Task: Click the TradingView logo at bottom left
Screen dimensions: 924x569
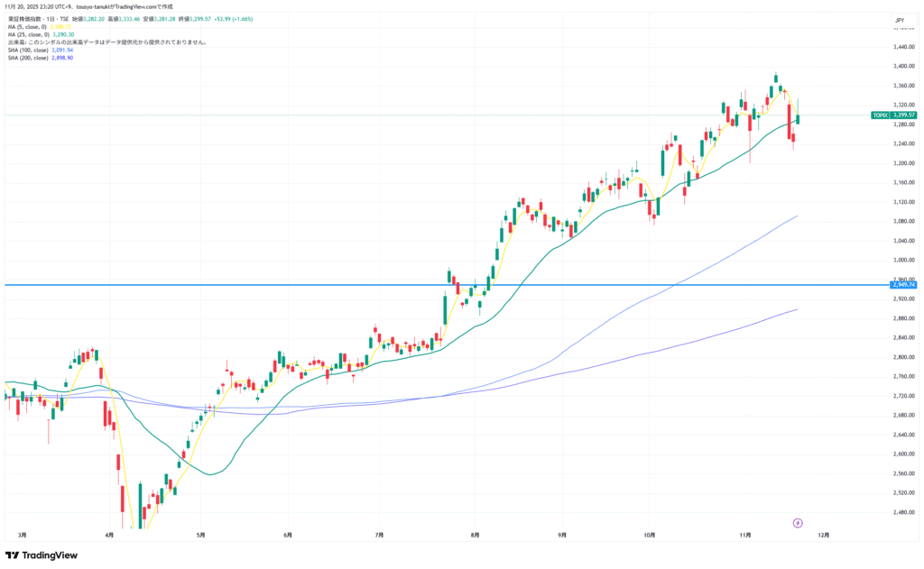Action: coord(42,555)
